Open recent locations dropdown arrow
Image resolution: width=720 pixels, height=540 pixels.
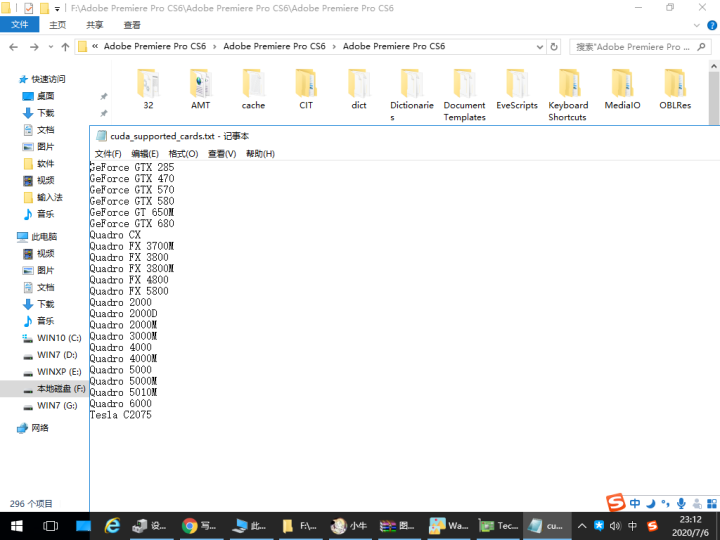tap(51, 47)
